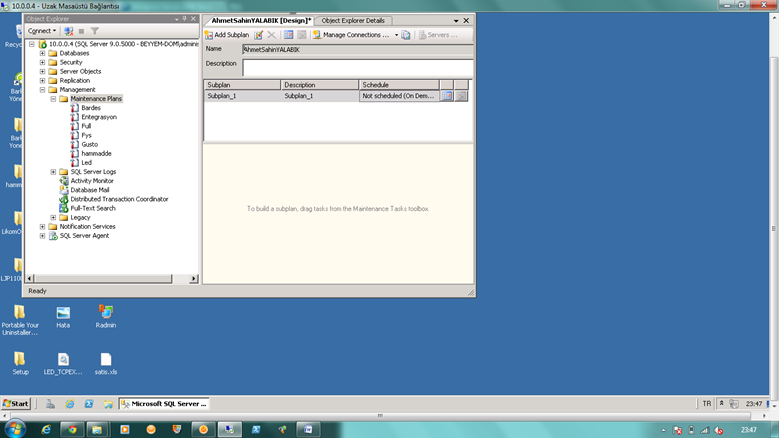Select 'Not scheduled (On Dem...' schedule cell

click(x=399, y=96)
